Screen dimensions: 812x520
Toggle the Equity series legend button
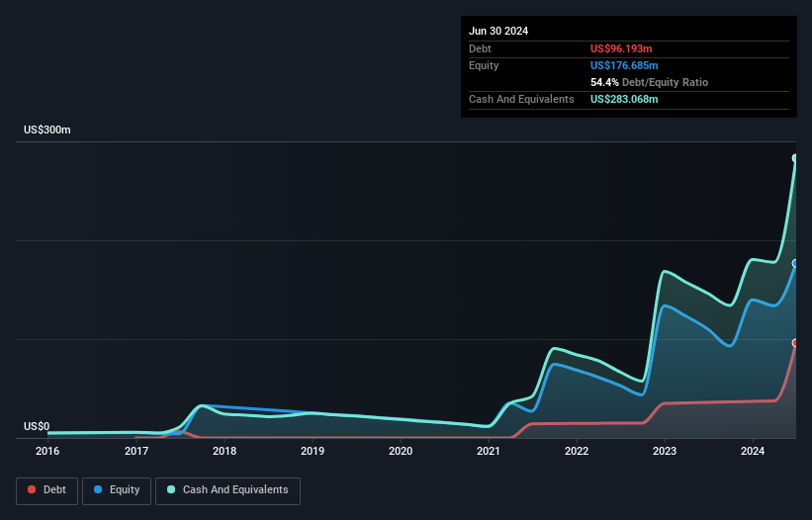click(117, 490)
